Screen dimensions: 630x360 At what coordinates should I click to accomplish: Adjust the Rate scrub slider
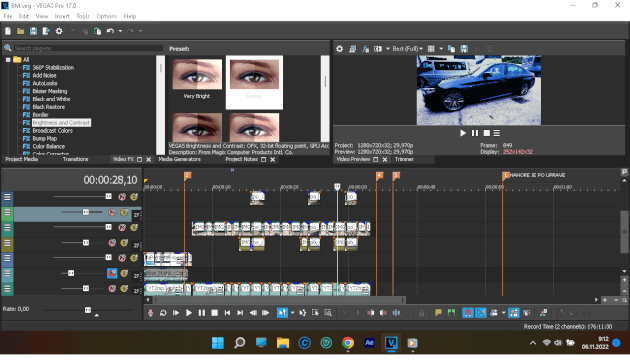pyautogui.click(x=88, y=310)
